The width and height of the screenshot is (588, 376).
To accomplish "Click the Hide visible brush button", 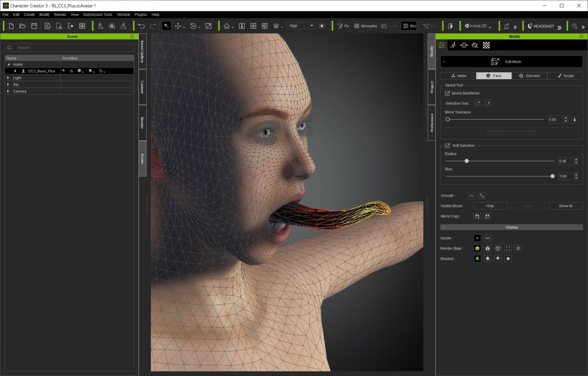I will click(490, 206).
